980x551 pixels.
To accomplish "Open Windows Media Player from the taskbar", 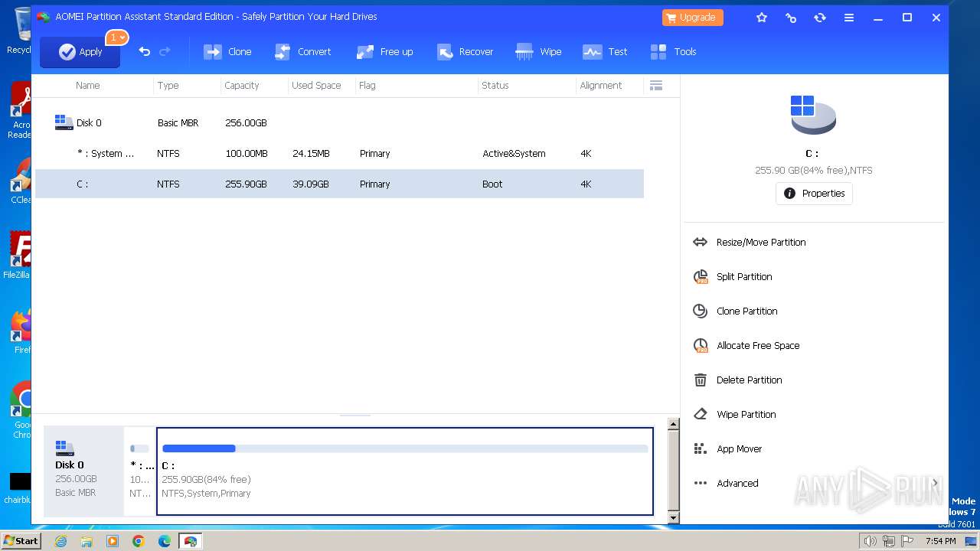I will (x=113, y=541).
